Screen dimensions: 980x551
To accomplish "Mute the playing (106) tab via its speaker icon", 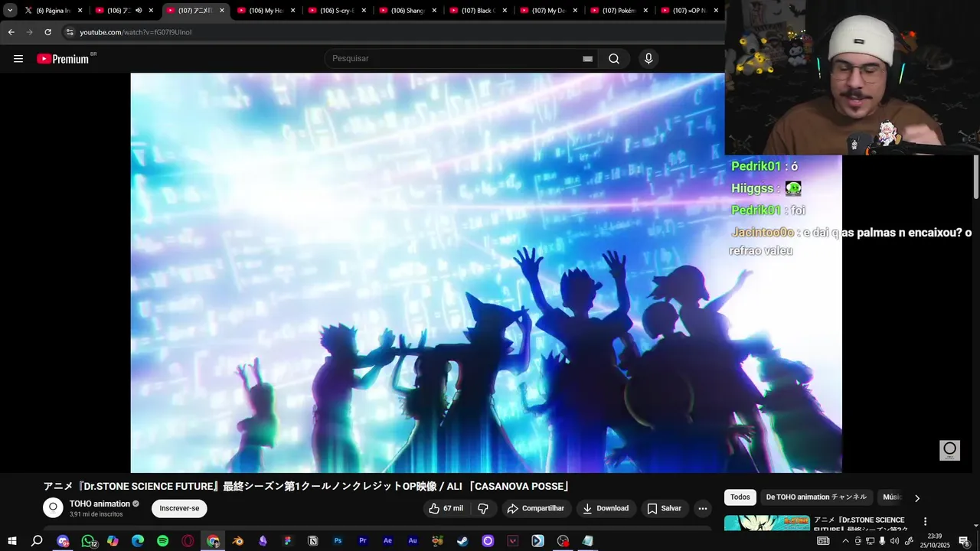I will click(139, 11).
